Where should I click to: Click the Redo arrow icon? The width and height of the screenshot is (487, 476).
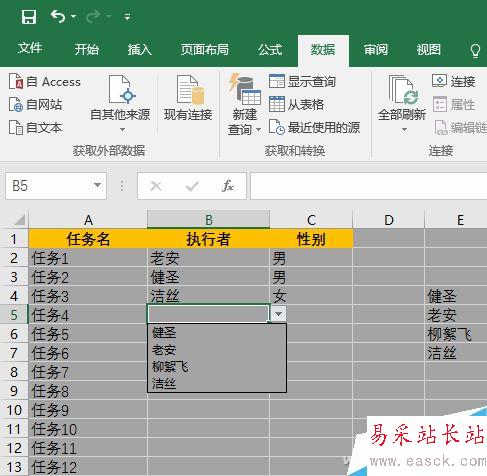(93, 16)
